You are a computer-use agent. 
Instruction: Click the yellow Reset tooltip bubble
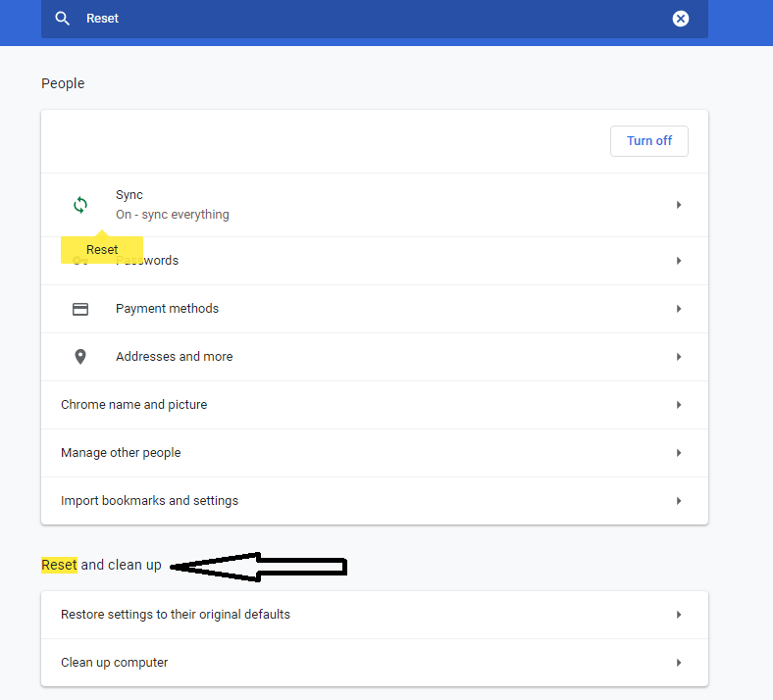point(102,250)
